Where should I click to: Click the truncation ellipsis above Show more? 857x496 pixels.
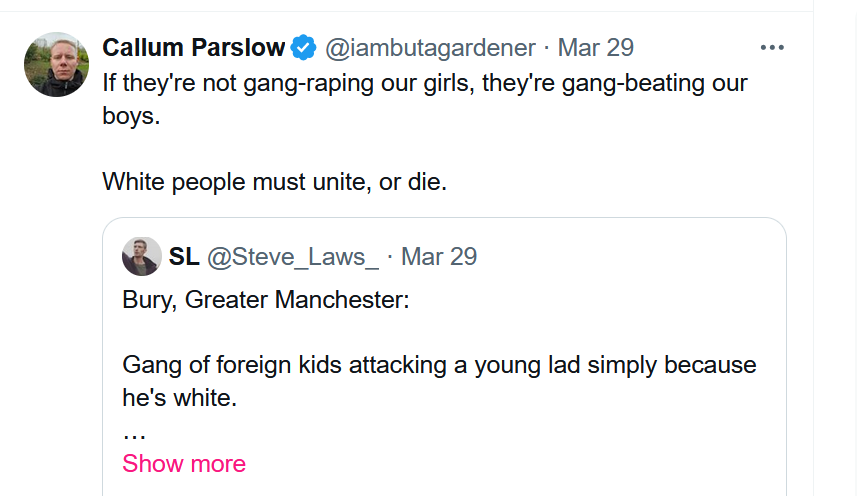click(134, 435)
